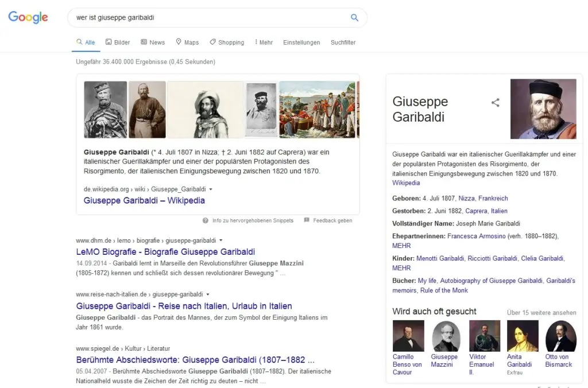The width and height of the screenshot is (588, 388).
Task: Open Berühmte Abschiedsworte Spiegel result
Action: 195,360
